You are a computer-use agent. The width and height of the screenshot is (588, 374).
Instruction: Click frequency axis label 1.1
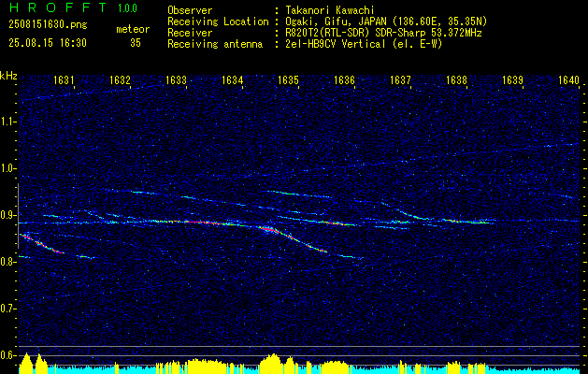click(7, 122)
